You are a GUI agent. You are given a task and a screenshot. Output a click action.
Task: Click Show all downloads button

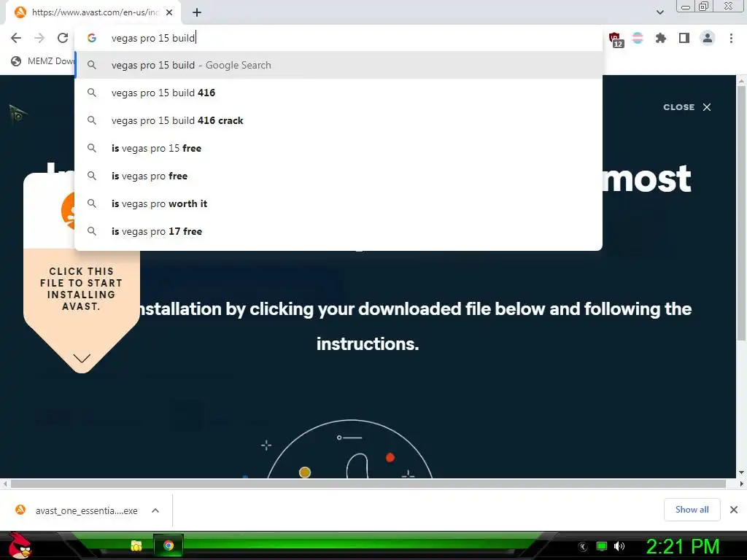point(692,510)
